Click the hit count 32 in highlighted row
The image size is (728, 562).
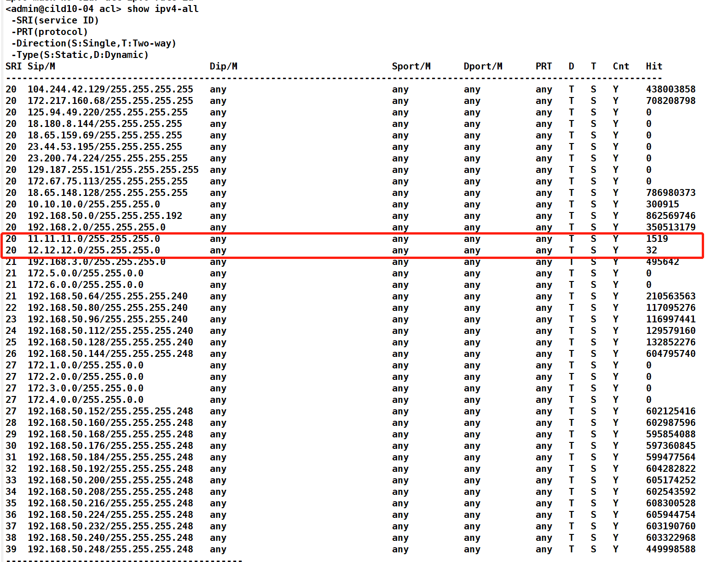point(651,250)
